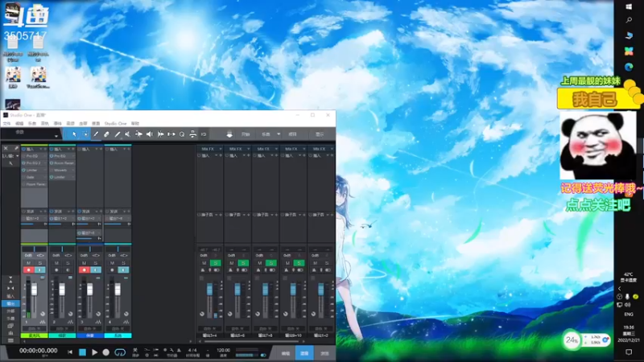Select the Mute tool in the toolbar
The image size is (644, 362).
128,134
